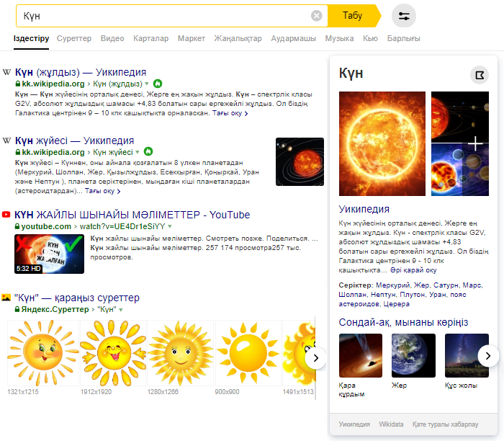Screen dimensions: 504x441
Task: Expand the Барлығы tab
Action: [x=403, y=38]
